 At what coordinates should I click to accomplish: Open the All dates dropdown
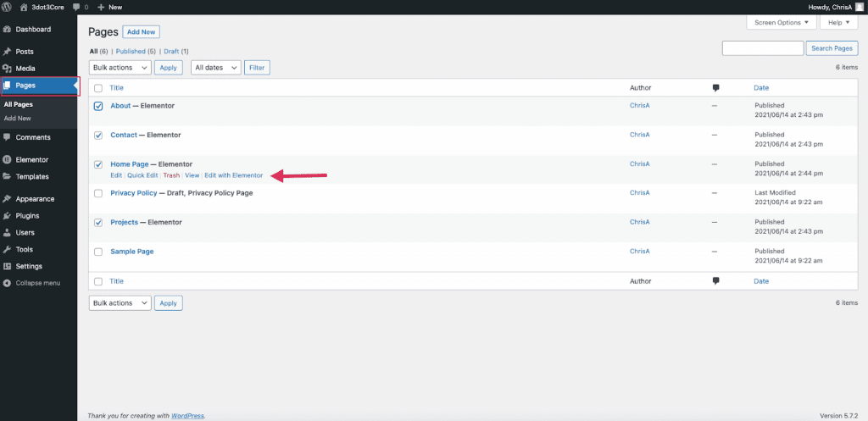[x=216, y=68]
